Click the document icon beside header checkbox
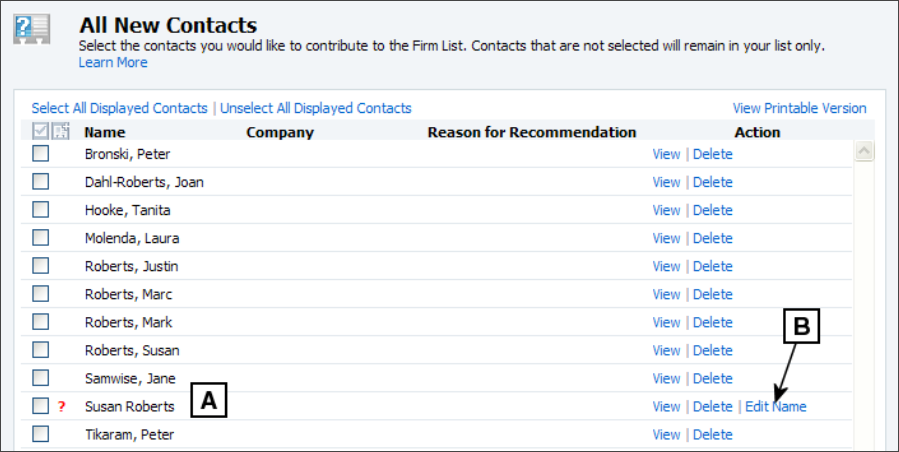Screen dimensions: 899x452 (x=61, y=131)
